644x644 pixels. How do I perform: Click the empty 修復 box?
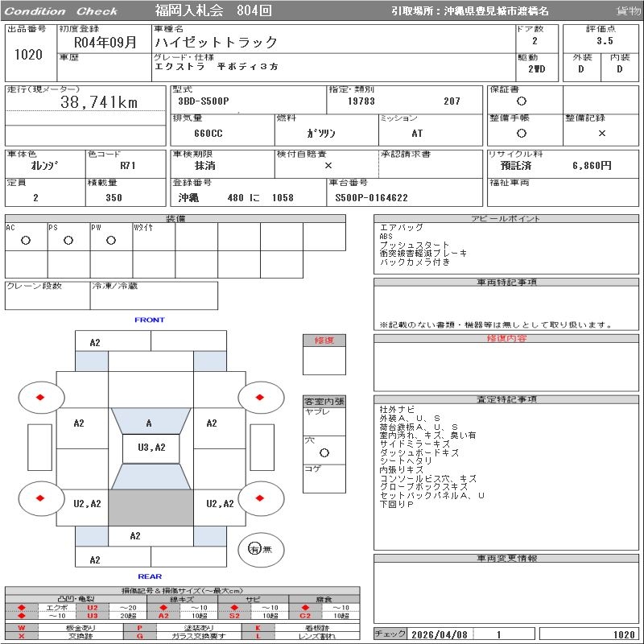click(x=324, y=360)
